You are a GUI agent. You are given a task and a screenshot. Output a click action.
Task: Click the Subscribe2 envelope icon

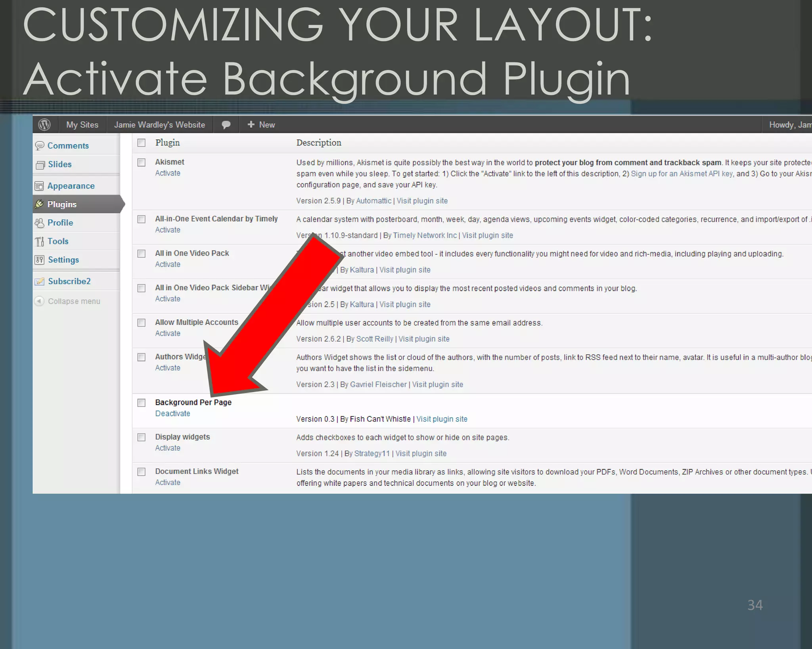[x=40, y=281]
